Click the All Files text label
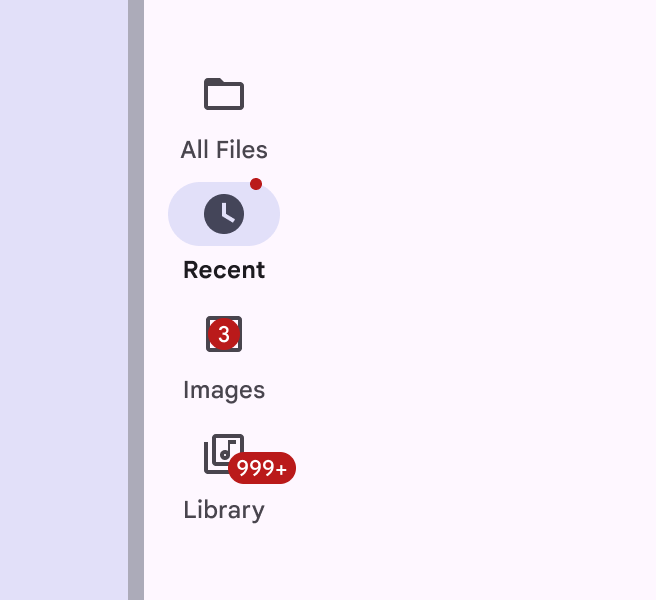 pos(224,150)
